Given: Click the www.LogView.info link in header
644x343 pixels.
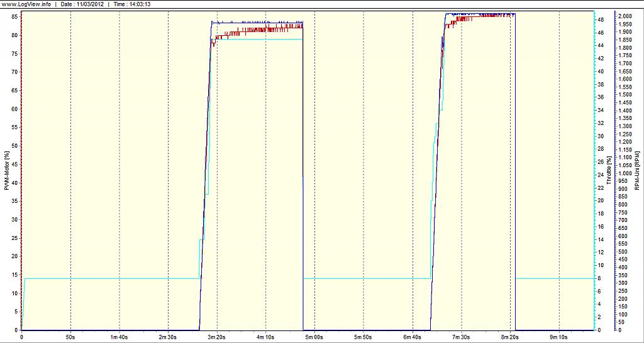Looking at the screenshot, I should tap(27, 4).
